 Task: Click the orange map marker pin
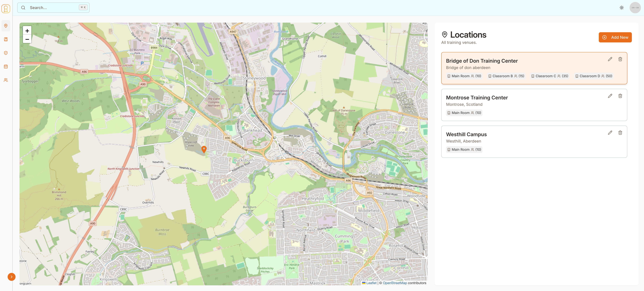click(x=204, y=149)
